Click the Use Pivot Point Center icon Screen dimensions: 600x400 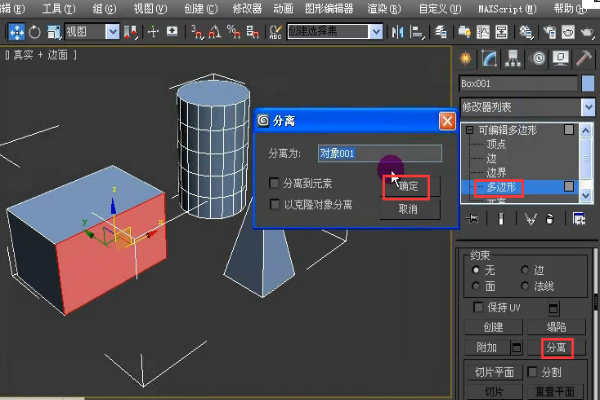tap(130, 32)
